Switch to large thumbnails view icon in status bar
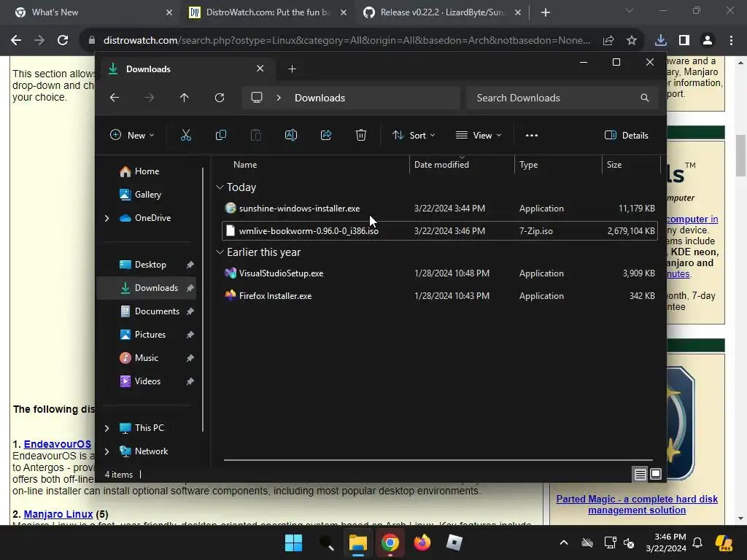This screenshot has width=747, height=560. (656, 474)
